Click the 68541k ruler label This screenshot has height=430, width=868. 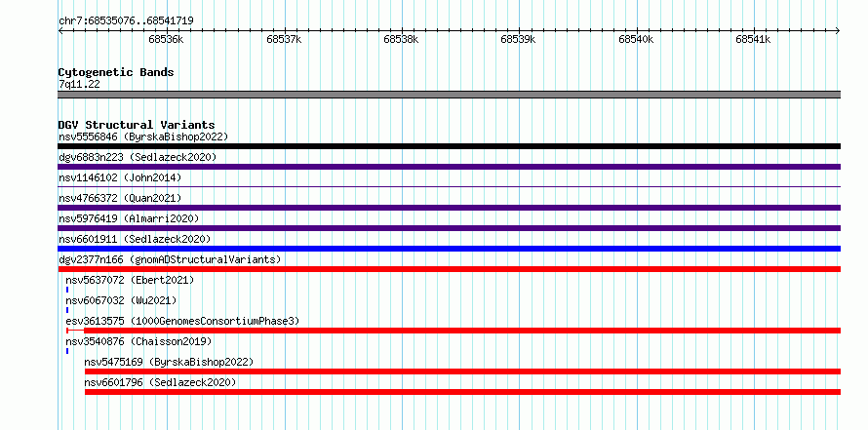click(x=753, y=39)
